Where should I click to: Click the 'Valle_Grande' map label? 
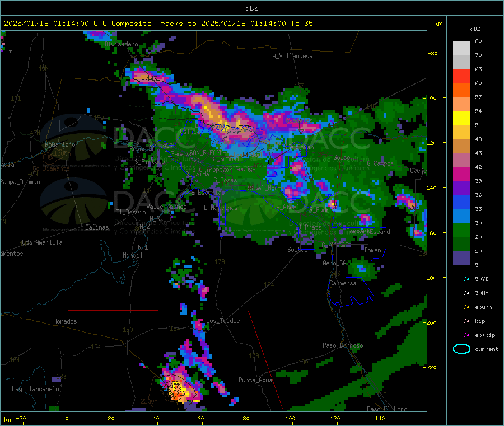[166, 207]
